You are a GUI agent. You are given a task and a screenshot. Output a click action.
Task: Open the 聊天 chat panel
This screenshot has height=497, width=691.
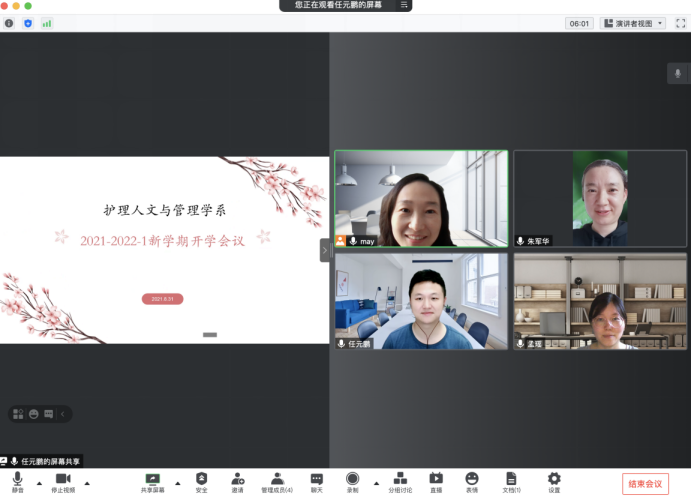(x=316, y=481)
